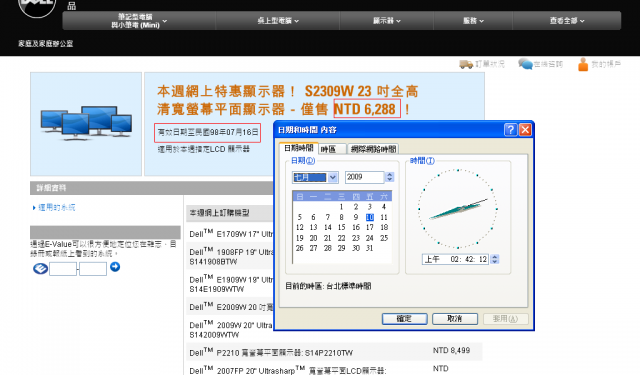Click the time field showing 上午 02:42:12
This screenshot has height=375, width=640.
(x=456, y=259)
